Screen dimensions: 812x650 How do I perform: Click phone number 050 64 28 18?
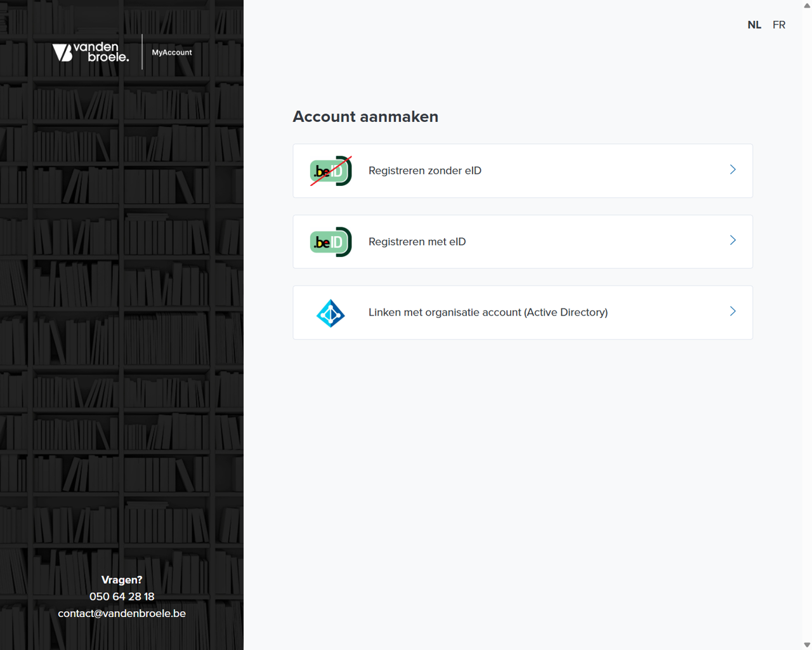(x=122, y=597)
